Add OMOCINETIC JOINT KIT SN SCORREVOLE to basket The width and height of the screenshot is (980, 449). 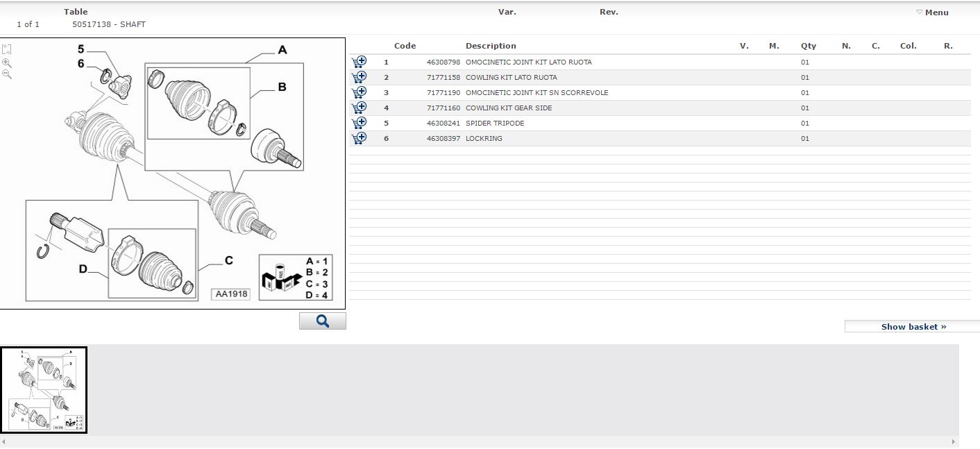coord(359,93)
